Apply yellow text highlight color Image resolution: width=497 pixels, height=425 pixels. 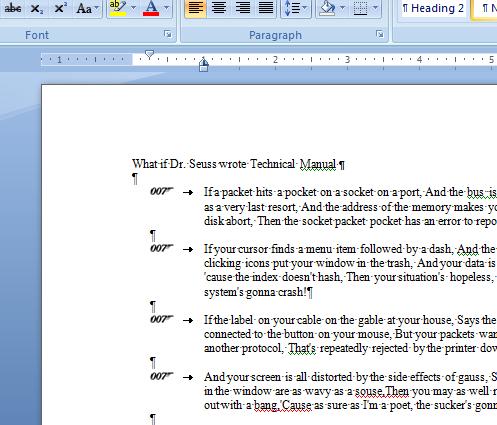click(118, 8)
